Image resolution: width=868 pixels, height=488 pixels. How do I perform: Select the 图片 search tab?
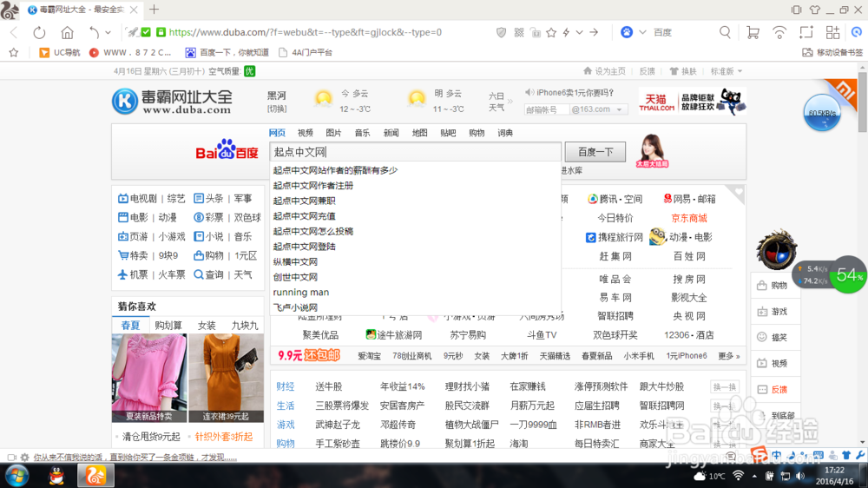[x=334, y=133]
